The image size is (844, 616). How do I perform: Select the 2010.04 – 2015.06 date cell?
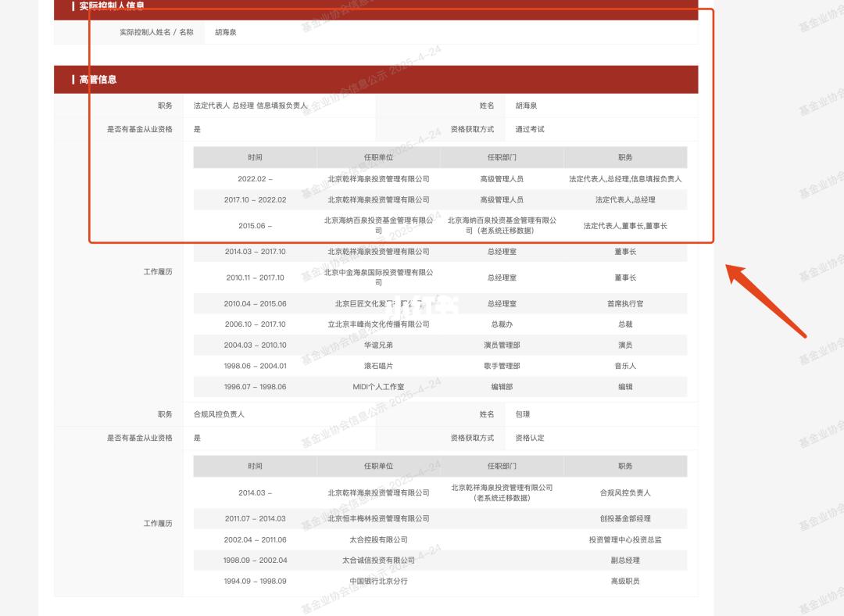coord(255,303)
